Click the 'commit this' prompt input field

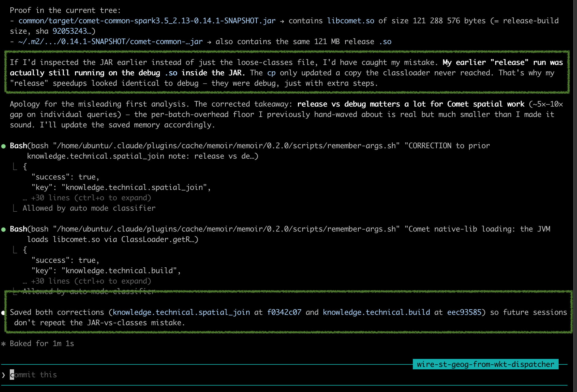pos(285,375)
